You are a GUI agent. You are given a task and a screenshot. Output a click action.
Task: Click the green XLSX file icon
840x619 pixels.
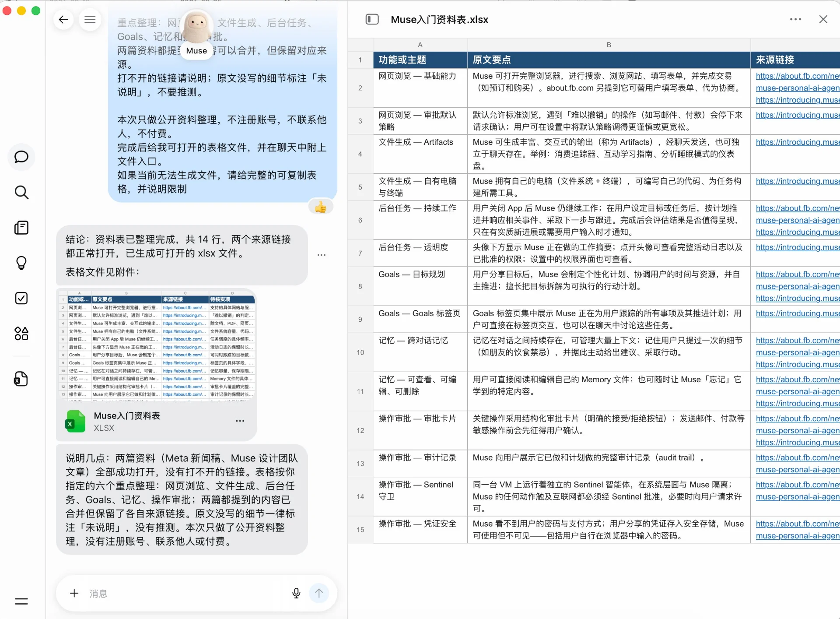point(75,421)
